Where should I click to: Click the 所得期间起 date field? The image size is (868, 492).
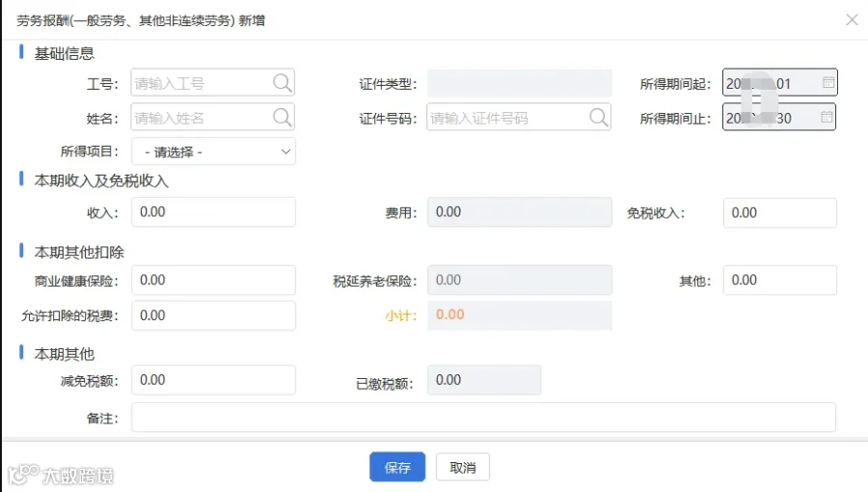779,82
